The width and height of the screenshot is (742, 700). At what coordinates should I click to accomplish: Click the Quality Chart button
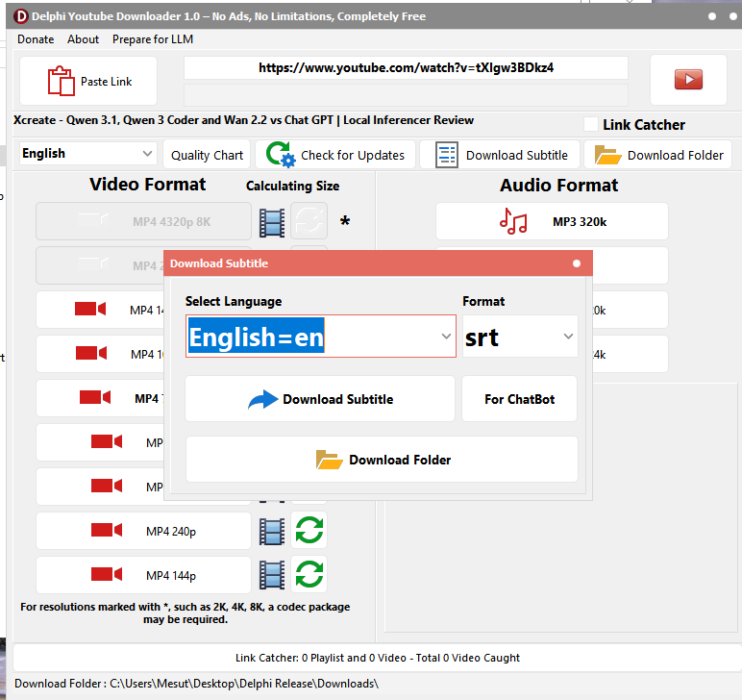coord(207,155)
